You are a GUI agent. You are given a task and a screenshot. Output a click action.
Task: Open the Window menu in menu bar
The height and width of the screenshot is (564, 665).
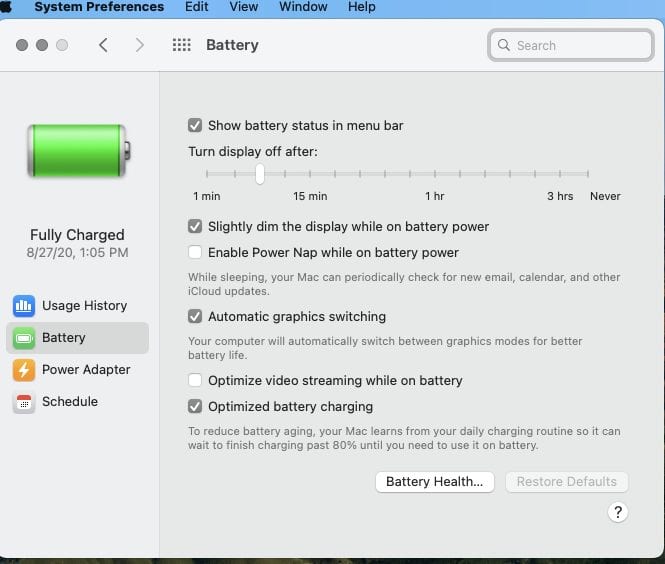click(302, 7)
